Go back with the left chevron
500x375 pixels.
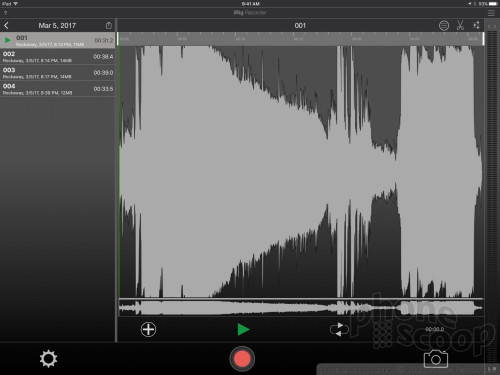[6, 25]
